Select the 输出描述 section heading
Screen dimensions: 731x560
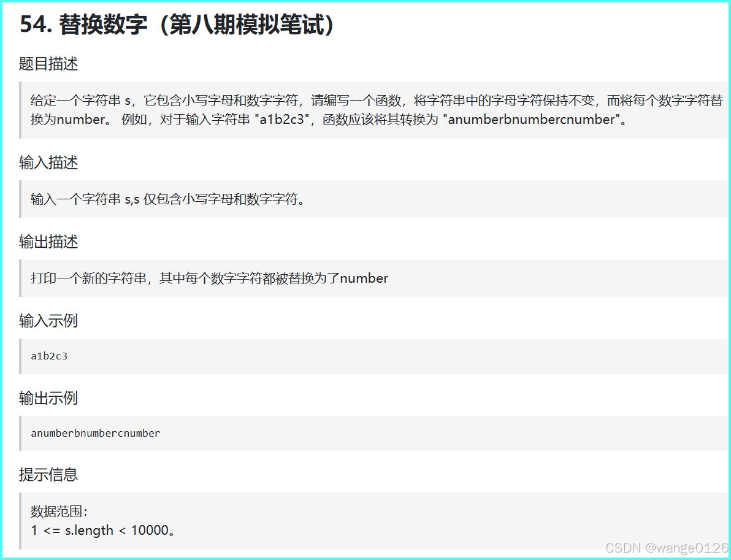(x=48, y=241)
